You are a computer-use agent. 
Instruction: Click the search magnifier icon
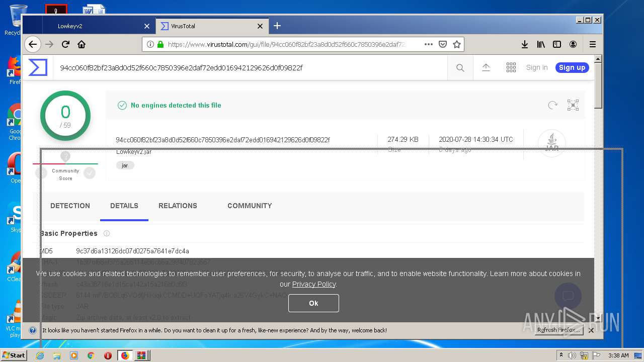(460, 68)
